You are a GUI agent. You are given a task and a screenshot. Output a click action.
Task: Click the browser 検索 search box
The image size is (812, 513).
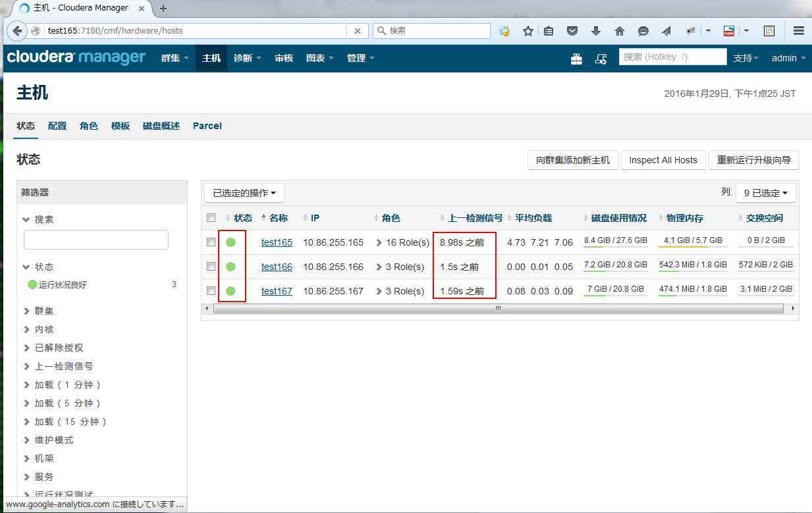431,31
